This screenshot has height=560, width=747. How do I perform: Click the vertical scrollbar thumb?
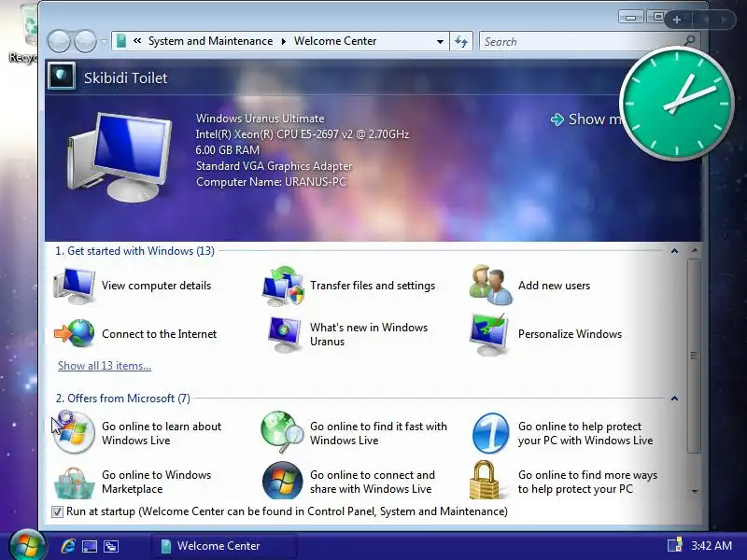click(694, 356)
